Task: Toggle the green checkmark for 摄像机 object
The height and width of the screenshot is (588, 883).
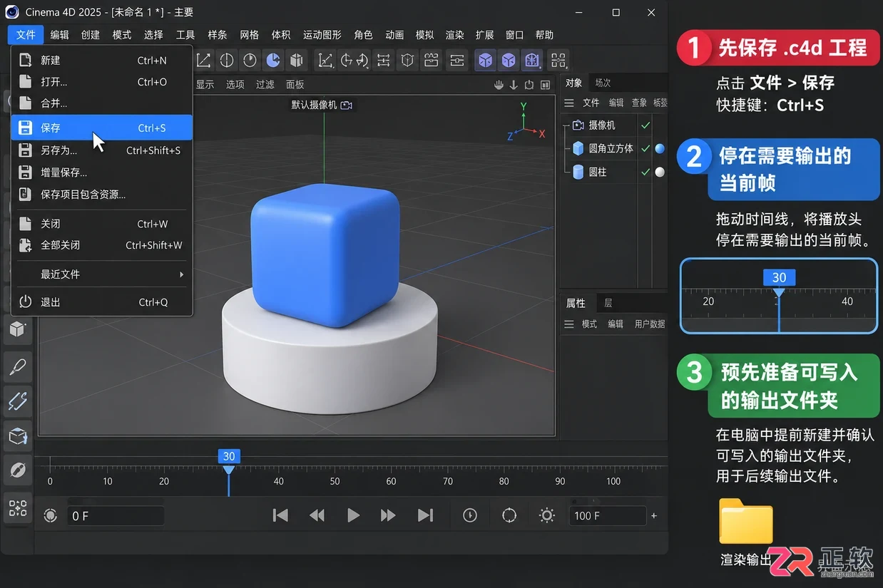Action: tap(645, 125)
